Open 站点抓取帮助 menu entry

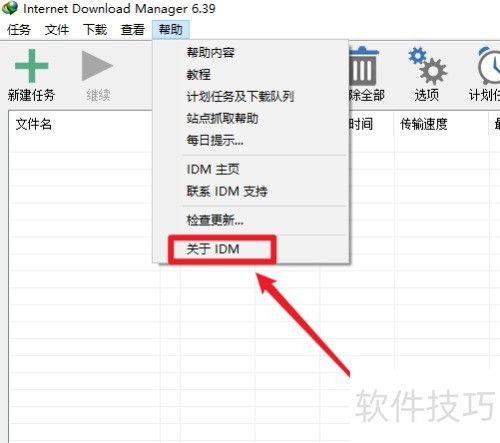pyautogui.click(x=251, y=118)
